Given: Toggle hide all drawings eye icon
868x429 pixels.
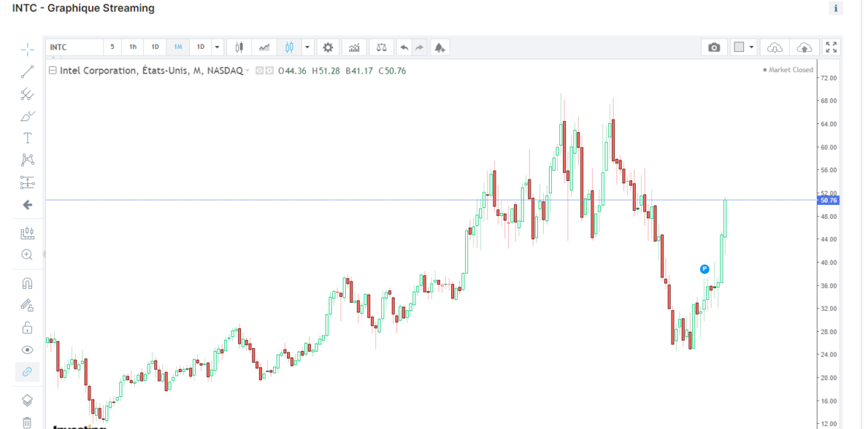Looking at the screenshot, I should coord(27,350).
